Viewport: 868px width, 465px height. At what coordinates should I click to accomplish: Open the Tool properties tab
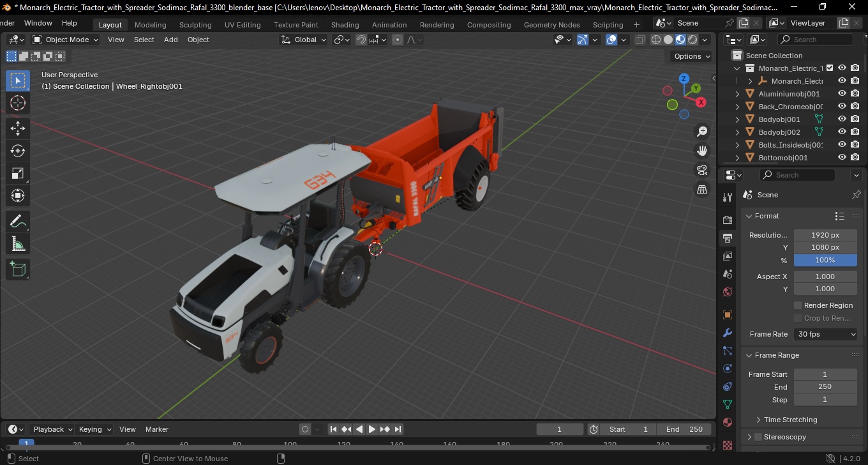click(728, 197)
